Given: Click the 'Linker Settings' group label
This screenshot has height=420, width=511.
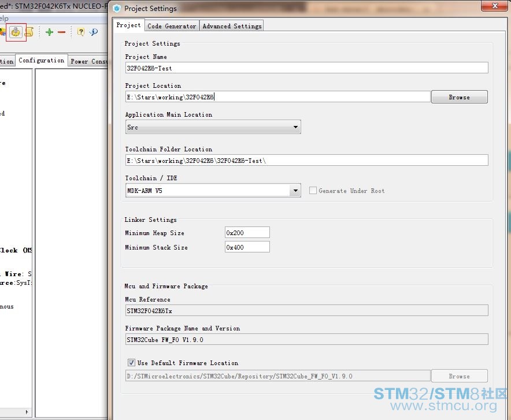Looking at the screenshot, I should pyautogui.click(x=150, y=220).
